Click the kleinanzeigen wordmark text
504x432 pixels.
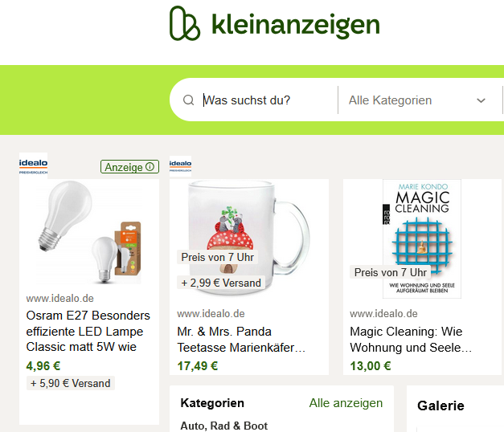point(296,26)
